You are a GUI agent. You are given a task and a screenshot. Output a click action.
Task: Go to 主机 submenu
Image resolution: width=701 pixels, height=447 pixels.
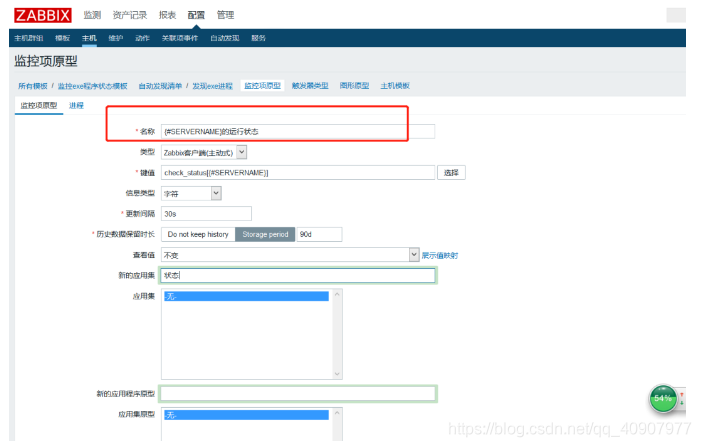click(89, 38)
